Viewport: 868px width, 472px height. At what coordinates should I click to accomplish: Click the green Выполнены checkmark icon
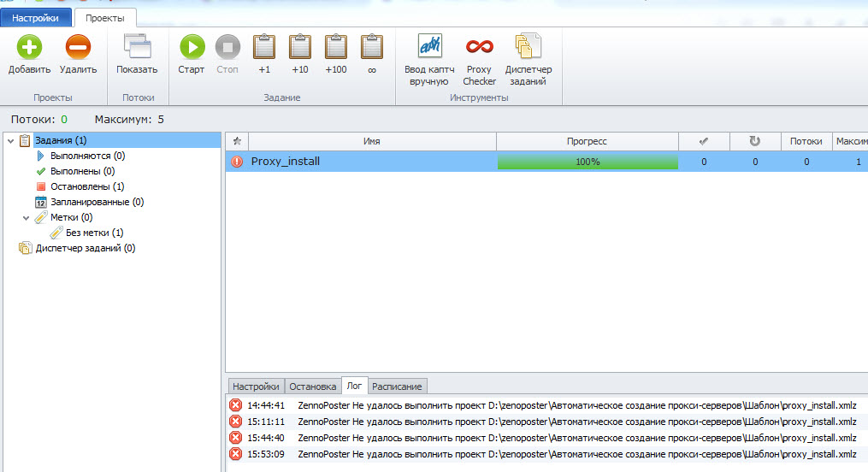[40, 172]
